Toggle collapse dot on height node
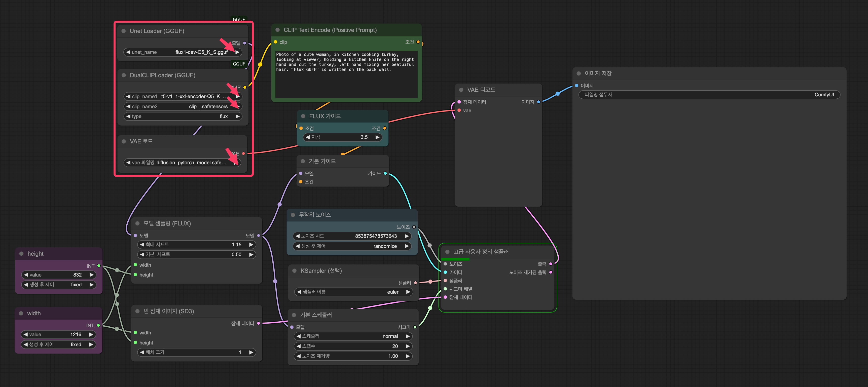The height and width of the screenshot is (387, 868). (x=22, y=254)
